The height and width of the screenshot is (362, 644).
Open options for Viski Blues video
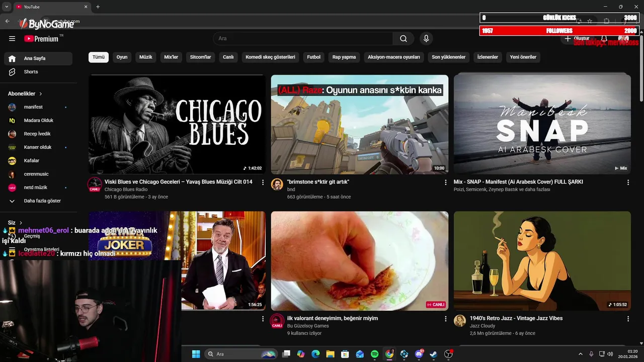coord(263,183)
